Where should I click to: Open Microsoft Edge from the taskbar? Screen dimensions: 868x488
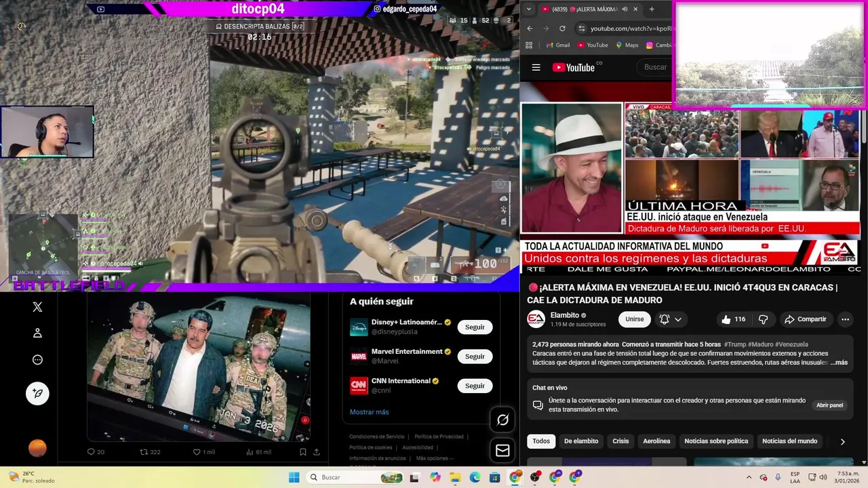click(x=475, y=477)
